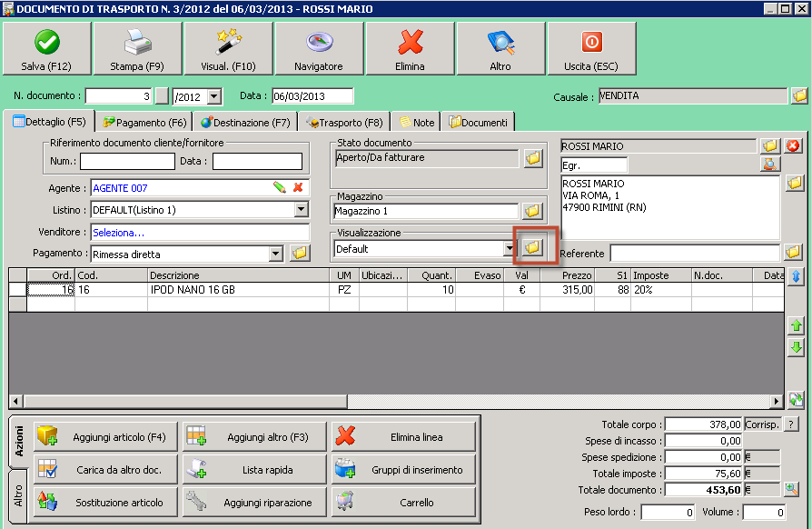The height and width of the screenshot is (529, 812).
Task: Open the folder icon beside the ROSSI MARIO name field
Action: (x=770, y=146)
